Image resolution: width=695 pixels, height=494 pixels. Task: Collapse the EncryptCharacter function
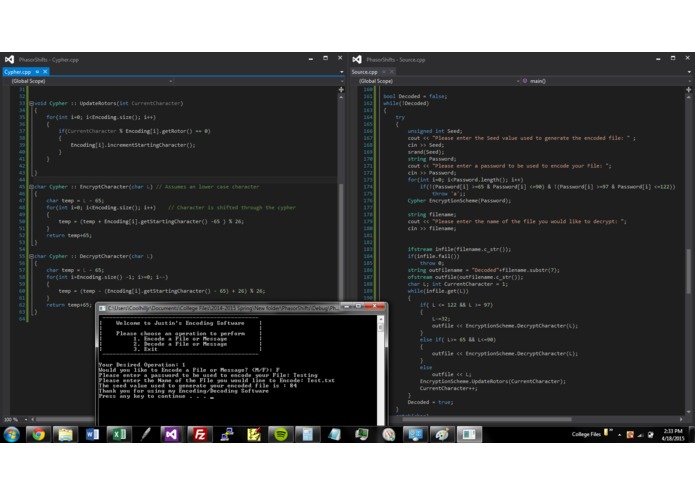point(31,187)
